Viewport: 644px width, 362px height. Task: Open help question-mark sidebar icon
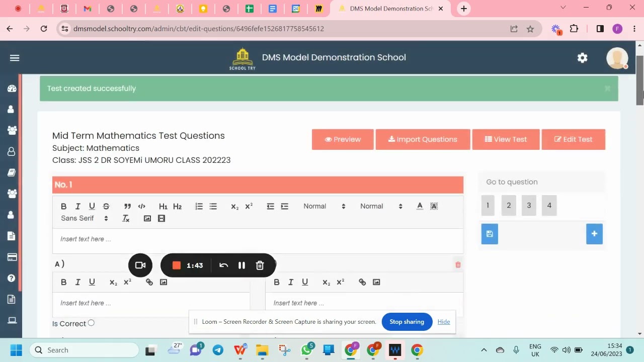point(12,278)
